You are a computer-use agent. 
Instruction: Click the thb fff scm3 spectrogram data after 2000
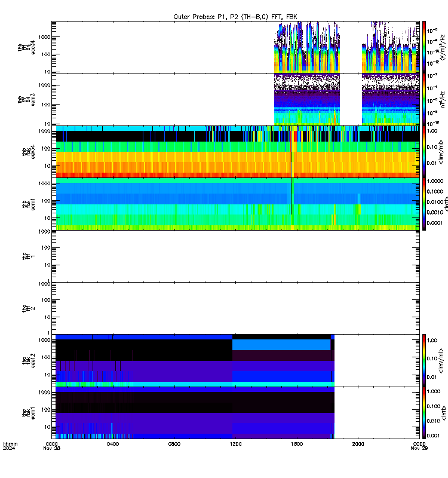(x=391, y=99)
